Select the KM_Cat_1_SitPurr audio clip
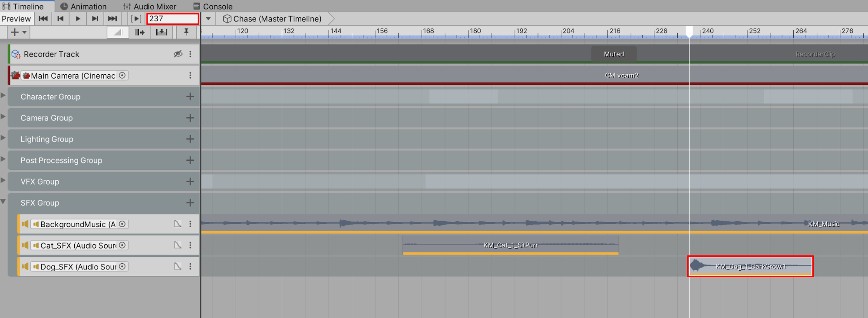 point(510,245)
